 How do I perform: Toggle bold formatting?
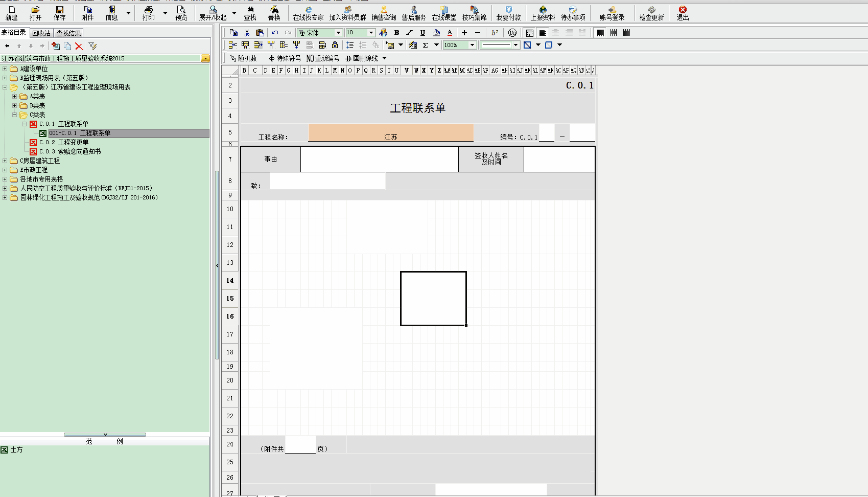tap(396, 33)
